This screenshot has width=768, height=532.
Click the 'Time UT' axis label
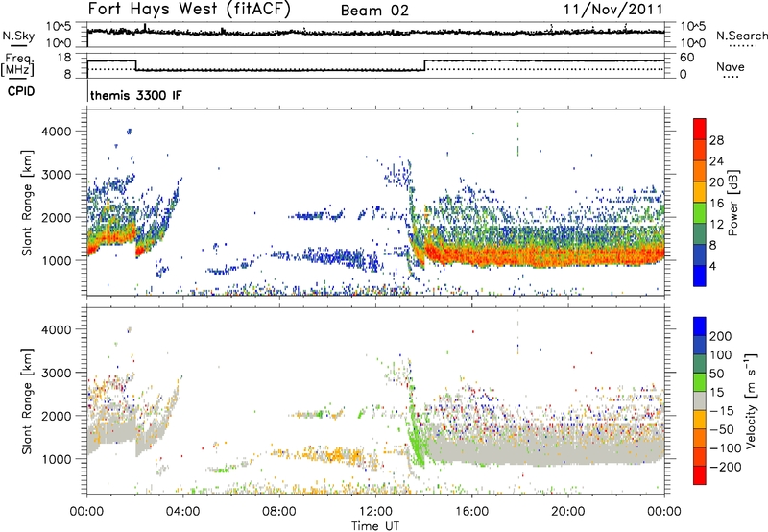pos(375,526)
